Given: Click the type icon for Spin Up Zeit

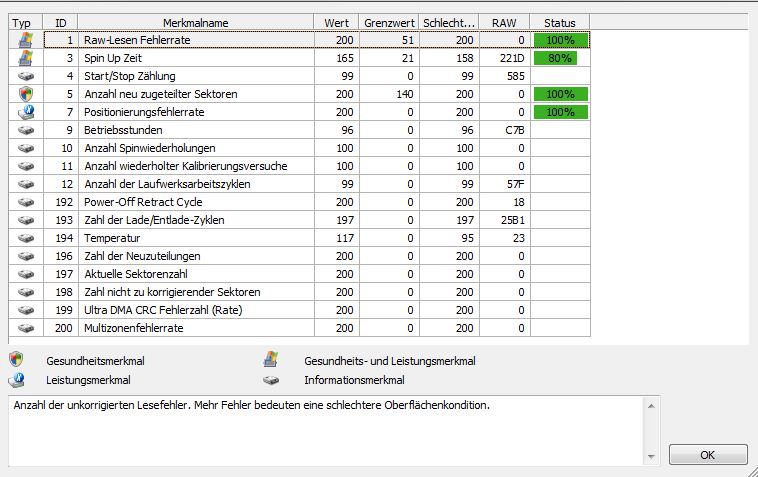Looking at the screenshot, I should click(26, 58).
